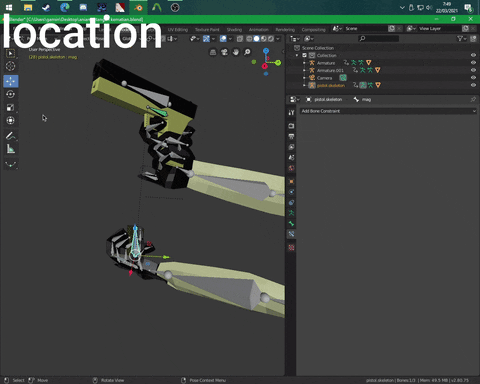This screenshot has height=384, width=480.
Task: Open the outliner filter dropdown
Action: [x=461, y=39]
